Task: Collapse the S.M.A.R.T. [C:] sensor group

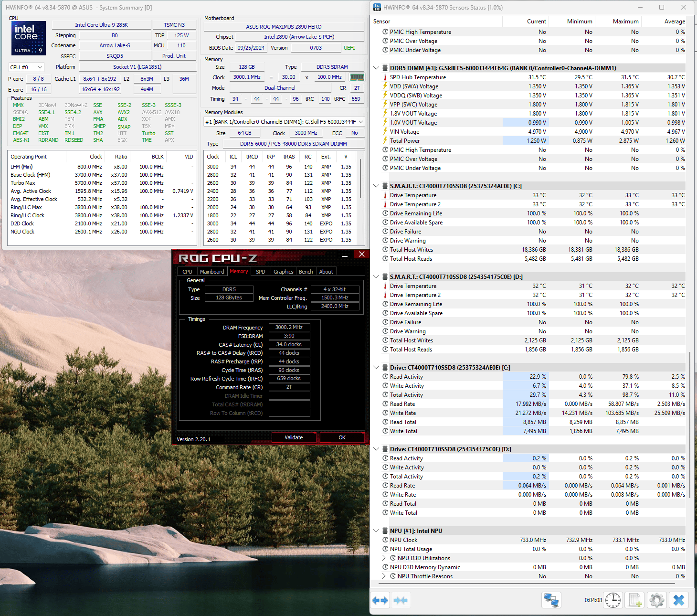Action: (376, 186)
